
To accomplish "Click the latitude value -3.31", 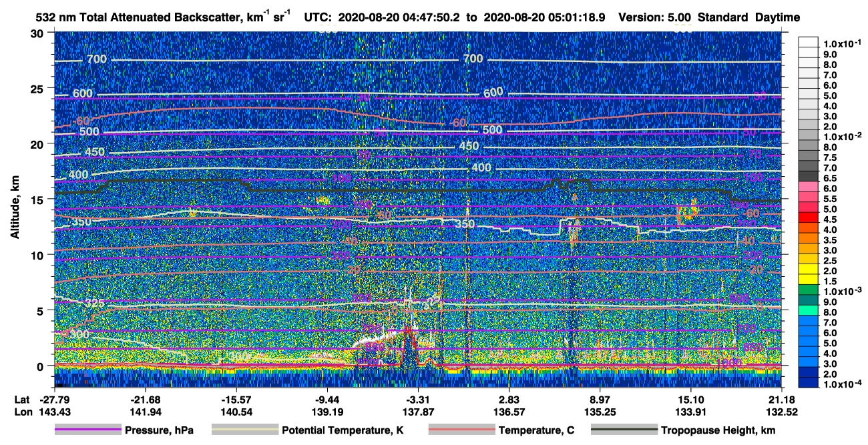I will click(418, 400).
